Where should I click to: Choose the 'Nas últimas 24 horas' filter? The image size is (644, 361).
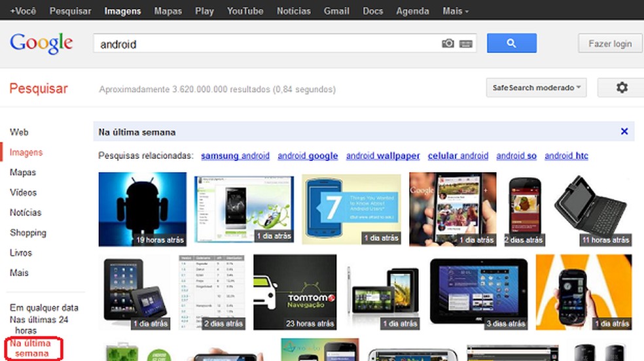coord(39,325)
